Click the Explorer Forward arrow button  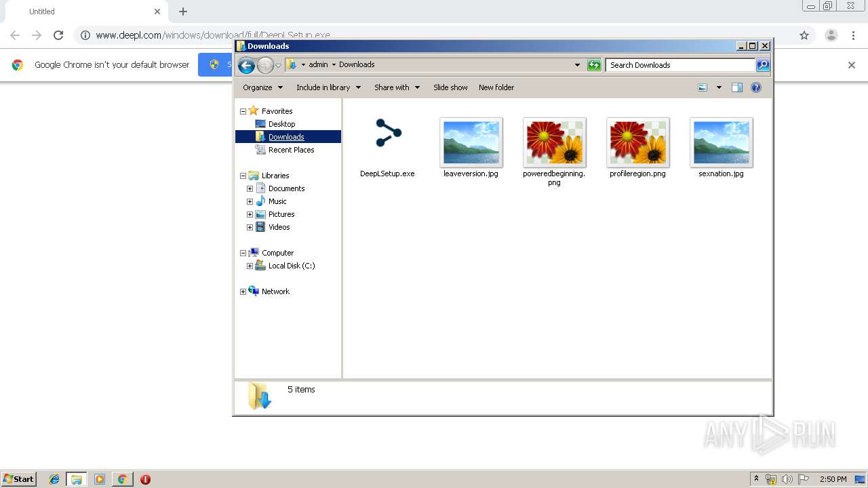coord(265,65)
